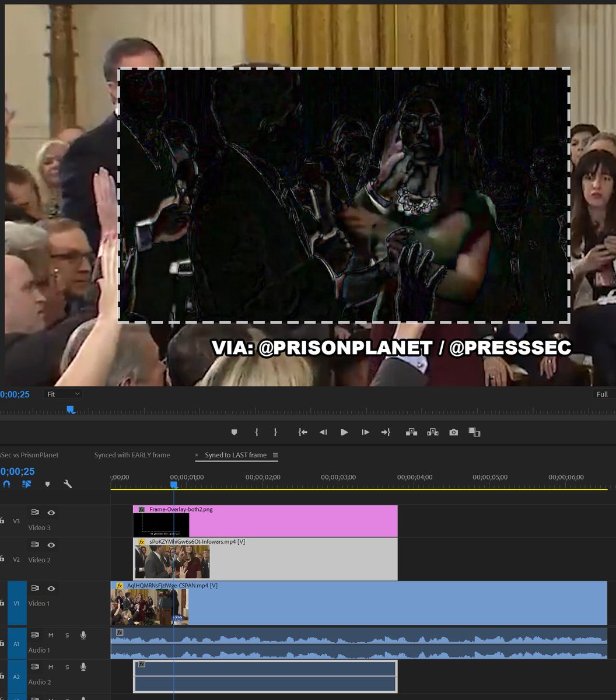Mute the Audio 2 track

click(51, 667)
